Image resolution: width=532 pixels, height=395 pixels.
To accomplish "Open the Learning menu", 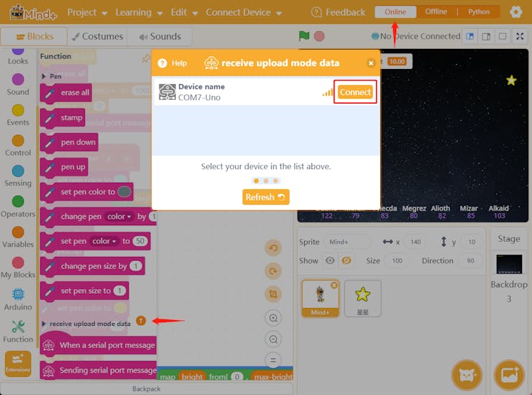I will tap(139, 12).
